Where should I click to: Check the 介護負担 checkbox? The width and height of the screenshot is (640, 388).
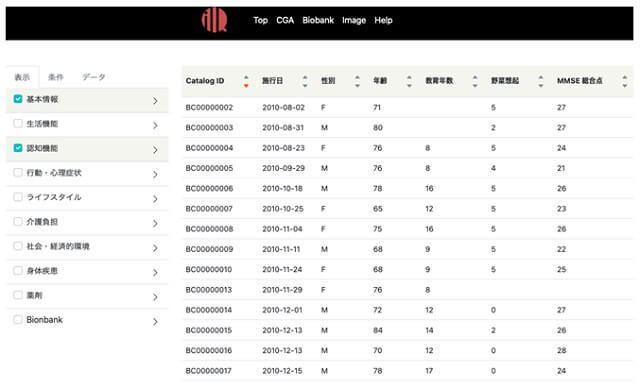(x=18, y=221)
